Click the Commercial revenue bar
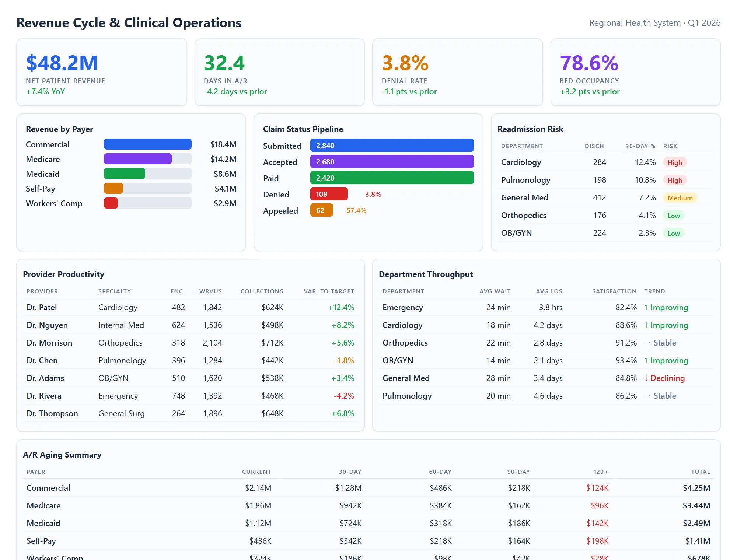This screenshot has width=737, height=560. [x=147, y=144]
